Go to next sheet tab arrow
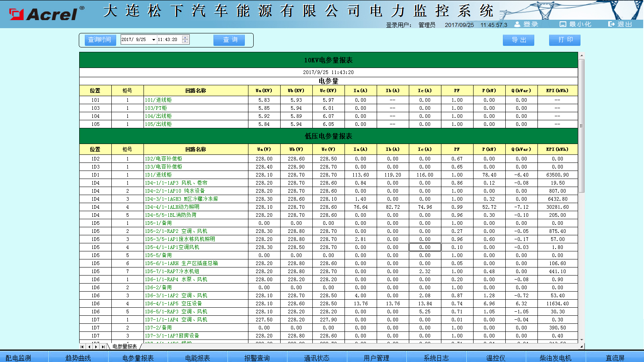Screen dimensions: 644x362 tap(96, 346)
